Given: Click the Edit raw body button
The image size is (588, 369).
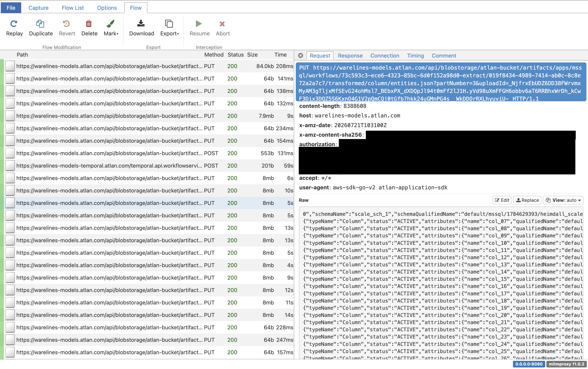Looking at the screenshot, I should 502,200.
